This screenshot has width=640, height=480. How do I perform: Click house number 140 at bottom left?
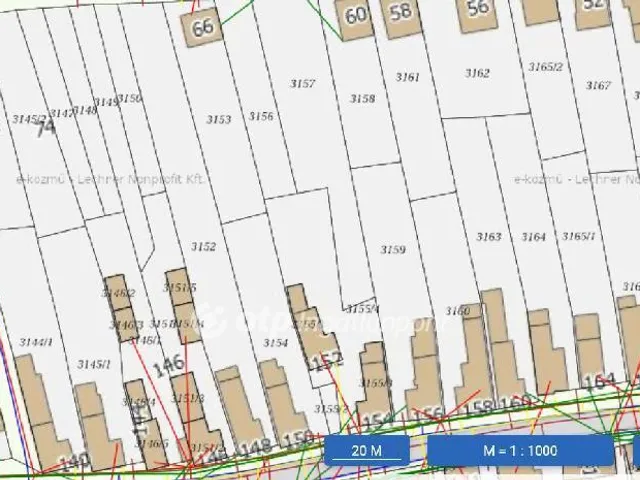click(74, 461)
